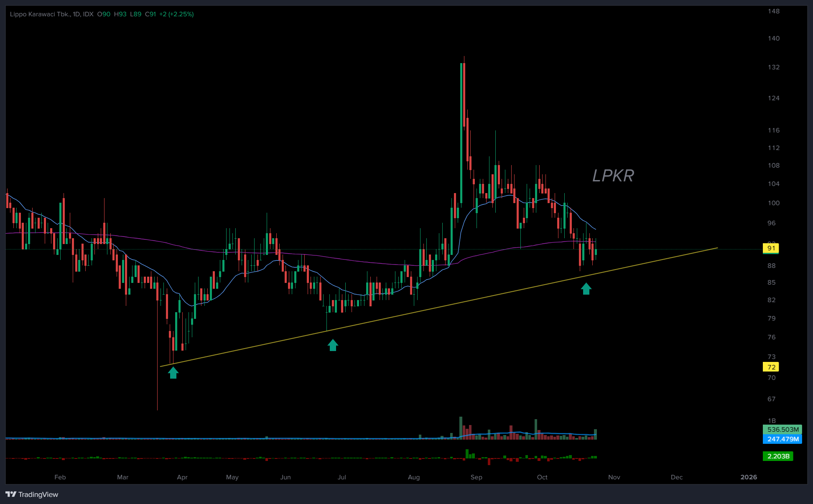Select the tall green candle at the late-August peak

coord(461,134)
